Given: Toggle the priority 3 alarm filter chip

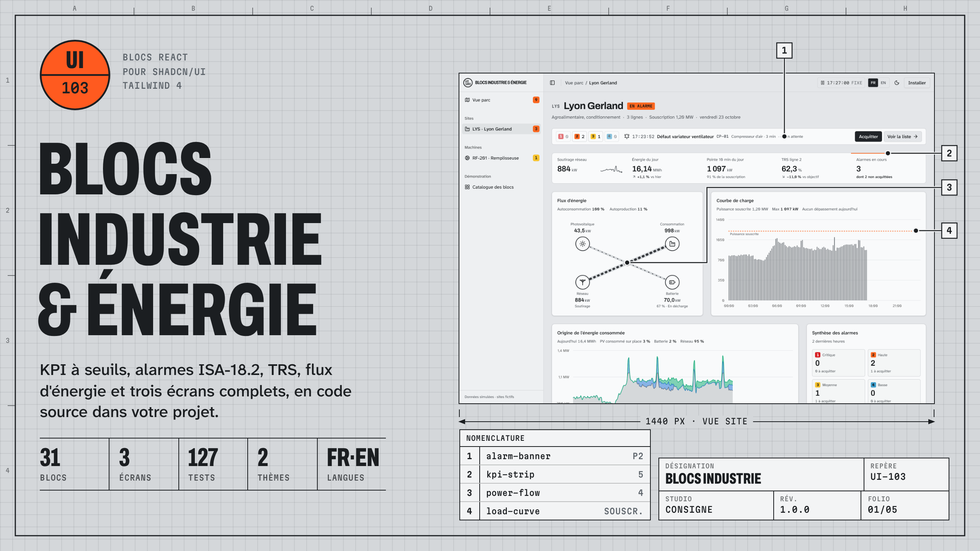Looking at the screenshot, I should [596, 137].
